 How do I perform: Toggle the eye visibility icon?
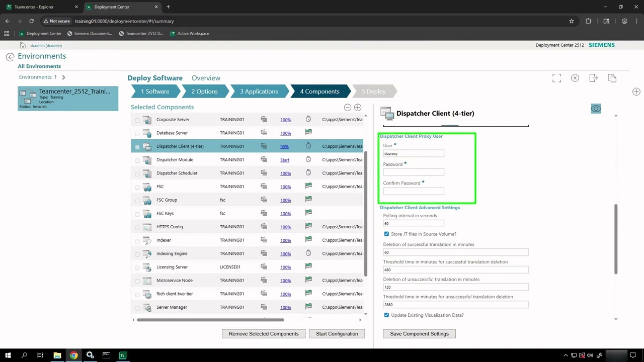click(x=596, y=109)
